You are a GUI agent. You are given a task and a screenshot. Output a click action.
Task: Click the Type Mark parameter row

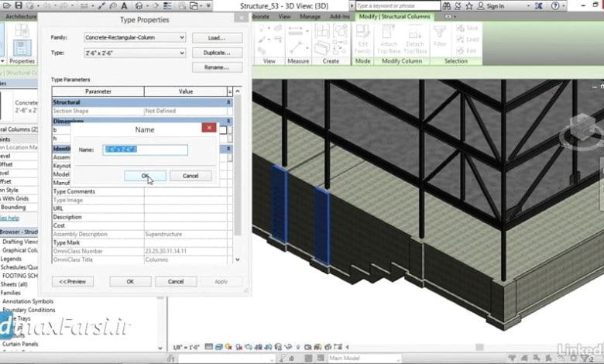pos(142,242)
